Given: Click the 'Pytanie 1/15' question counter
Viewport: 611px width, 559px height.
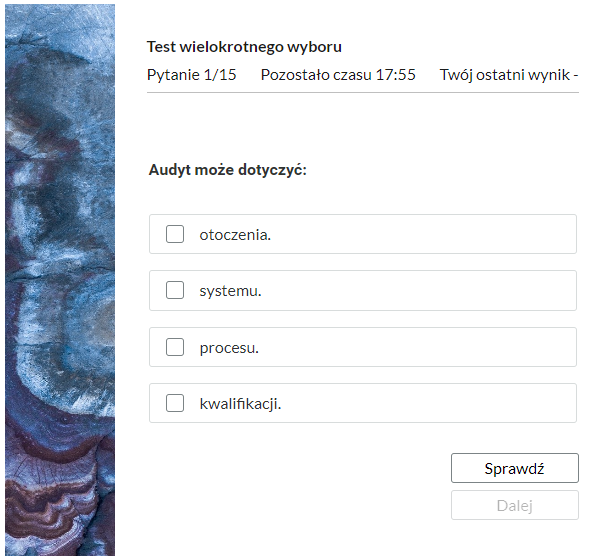Looking at the screenshot, I should pos(192,75).
